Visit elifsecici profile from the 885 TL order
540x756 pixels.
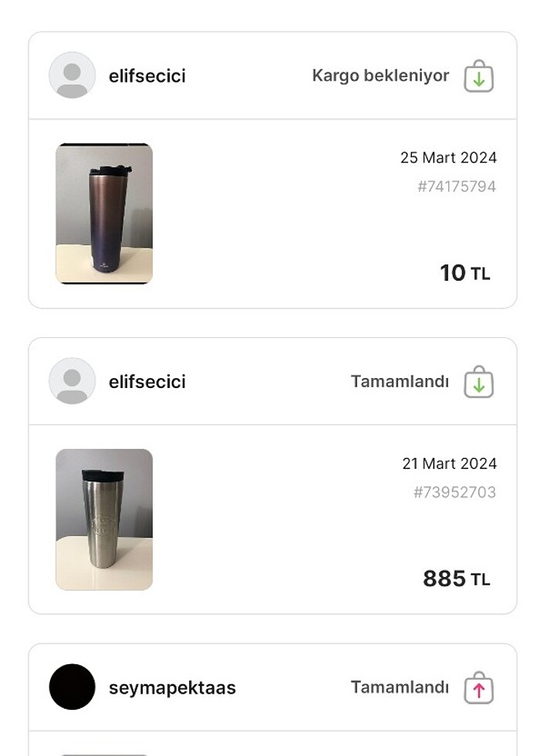pyautogui.click(x=147, y=382)
